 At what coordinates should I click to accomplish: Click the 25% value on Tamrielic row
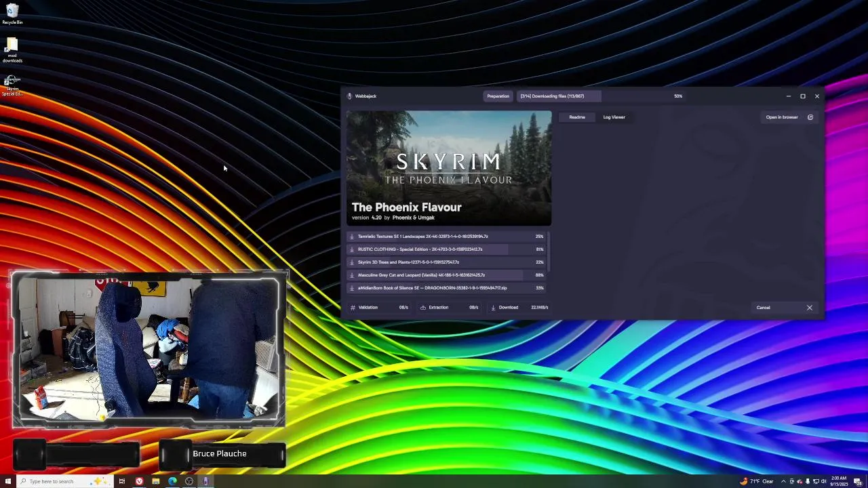tap(540, 237)
